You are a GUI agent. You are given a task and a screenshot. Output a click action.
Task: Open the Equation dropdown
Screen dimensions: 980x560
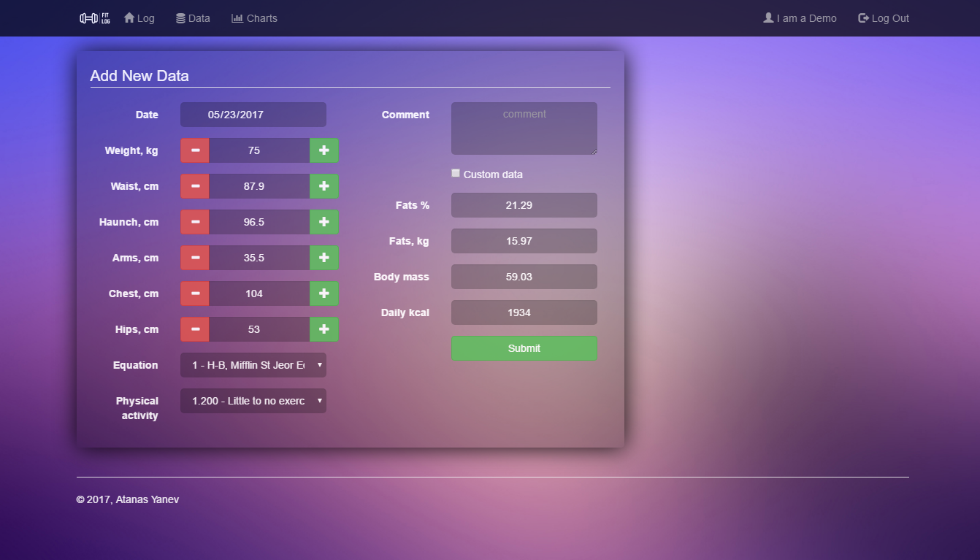pyautogui.click(x=253, y=365)
